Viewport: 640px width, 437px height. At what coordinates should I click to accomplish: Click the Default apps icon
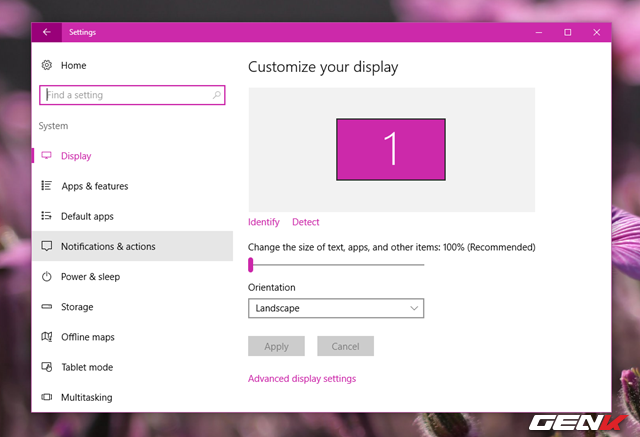coord(47,216)
